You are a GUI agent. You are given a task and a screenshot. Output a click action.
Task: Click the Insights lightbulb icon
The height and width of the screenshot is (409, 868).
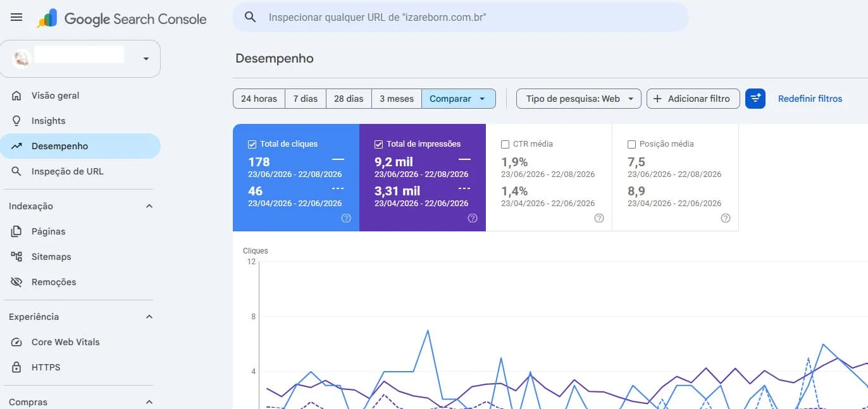[16, 121]
